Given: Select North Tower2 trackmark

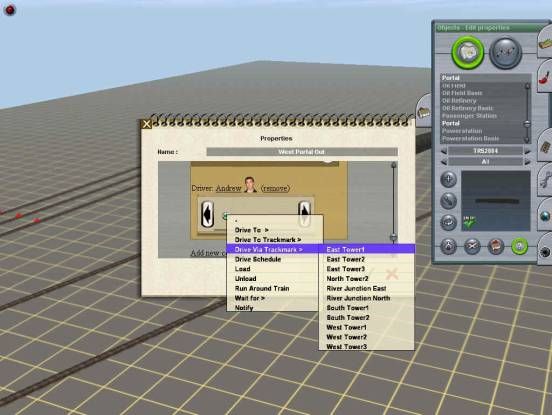Looking at the screenshot, I should [x=366, y=279].
